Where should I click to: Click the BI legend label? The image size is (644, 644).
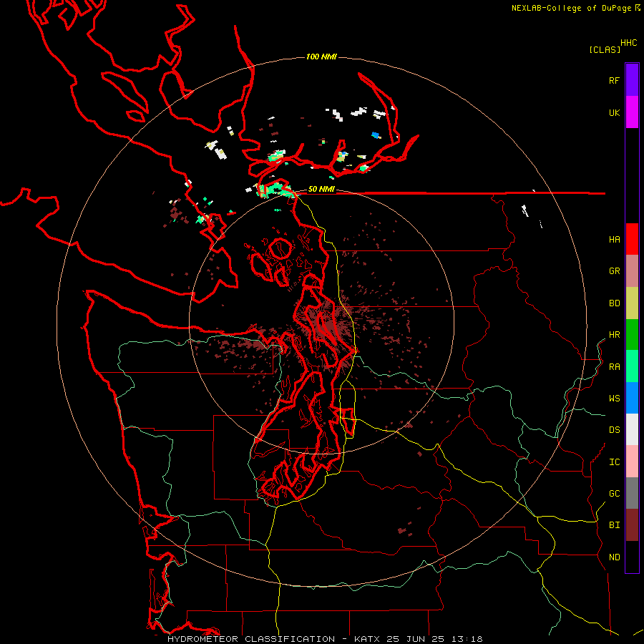point(614,525)
